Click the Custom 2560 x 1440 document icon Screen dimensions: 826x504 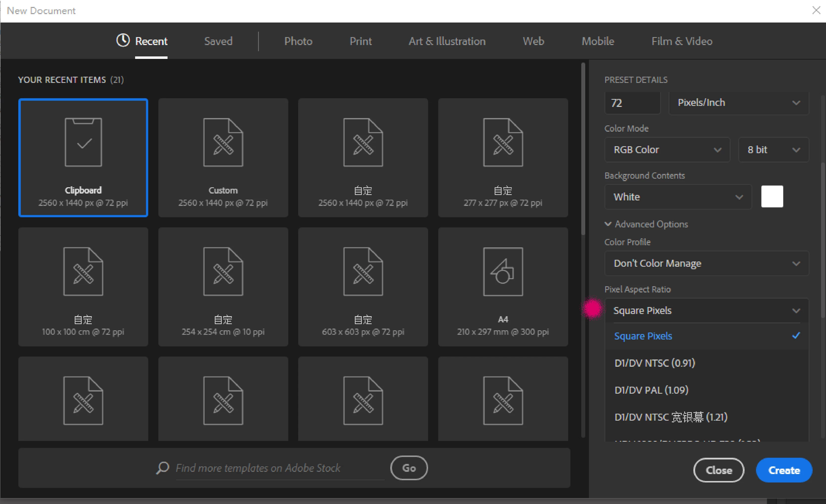tap(223, 142)
